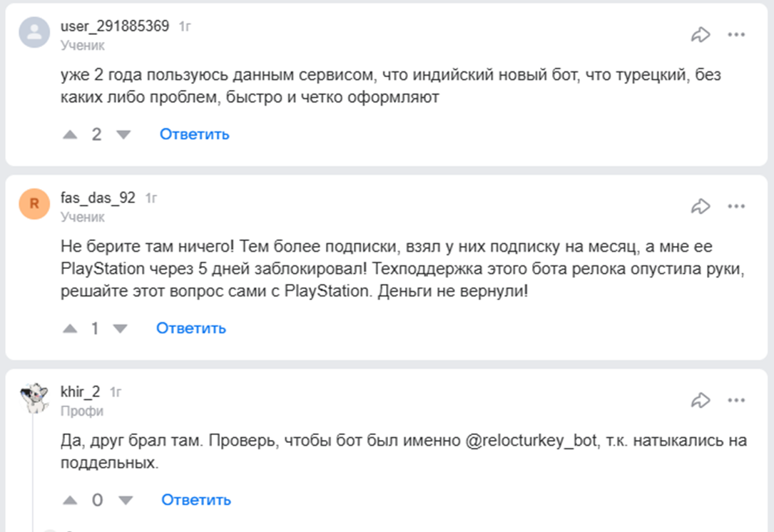The height and width of the screenshot is (532, 774).
Task: Open more options for user_291885369 comment
Action: pyautogui.click(x=736, y=34)
